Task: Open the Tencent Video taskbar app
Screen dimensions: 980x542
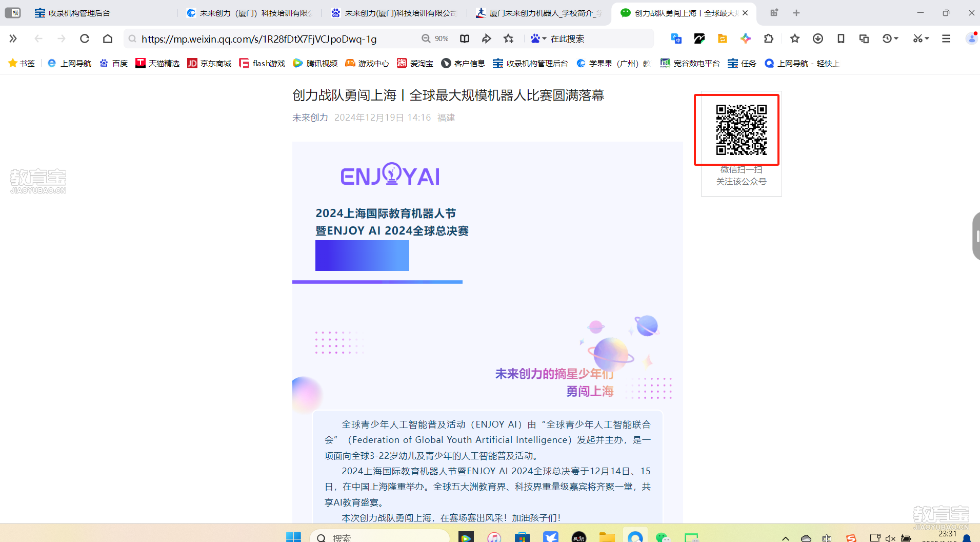Action: (x=466, y=537)
